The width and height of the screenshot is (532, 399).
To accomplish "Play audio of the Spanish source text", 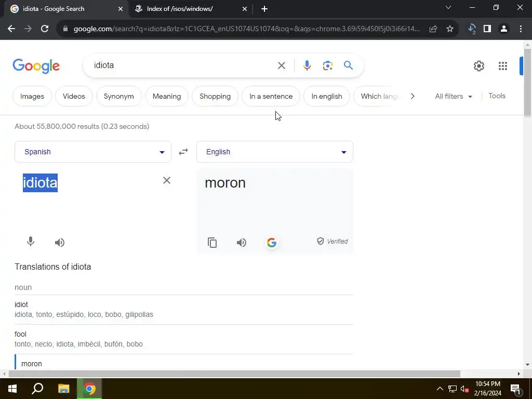I will pos(59,242).
